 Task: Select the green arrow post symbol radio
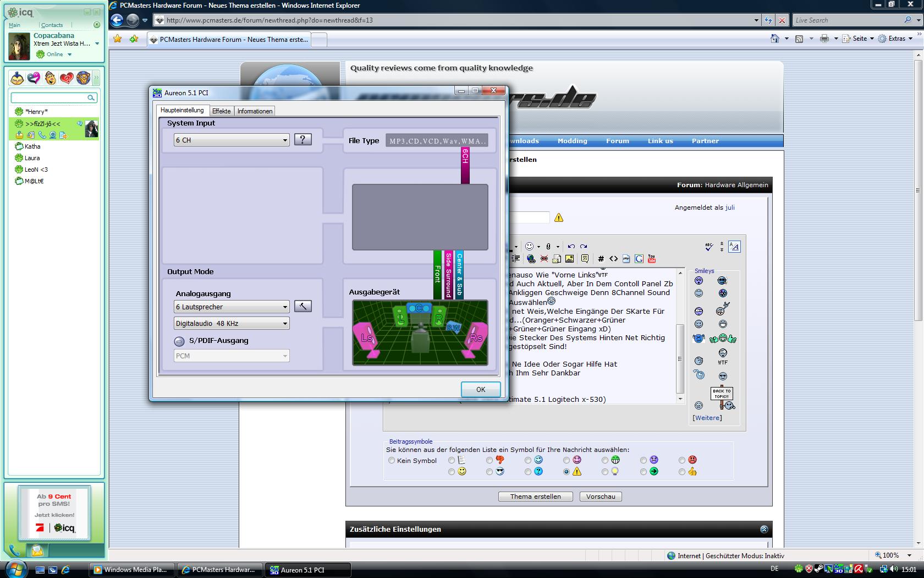643,472
